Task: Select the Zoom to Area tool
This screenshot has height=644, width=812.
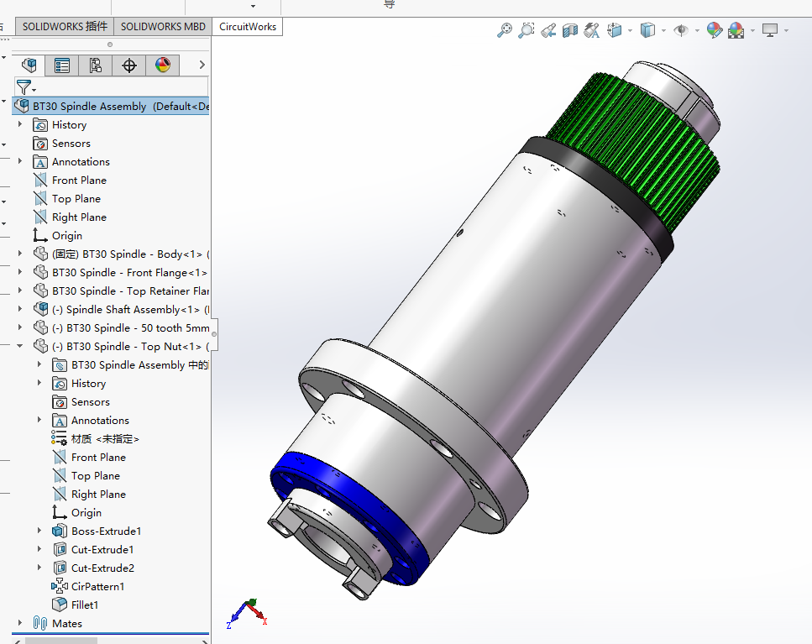Action: click(x=526, y=30)
